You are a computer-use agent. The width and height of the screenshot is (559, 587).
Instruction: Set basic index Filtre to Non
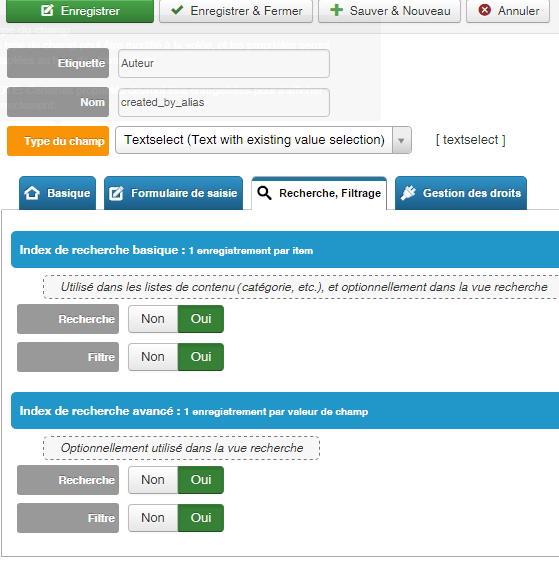click(x=153, y=357)
